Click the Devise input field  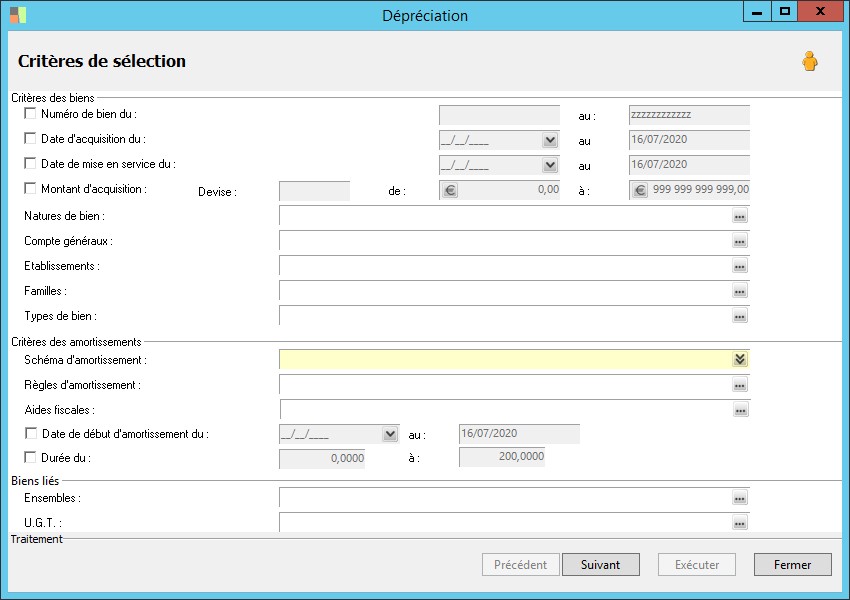[314, 191]
